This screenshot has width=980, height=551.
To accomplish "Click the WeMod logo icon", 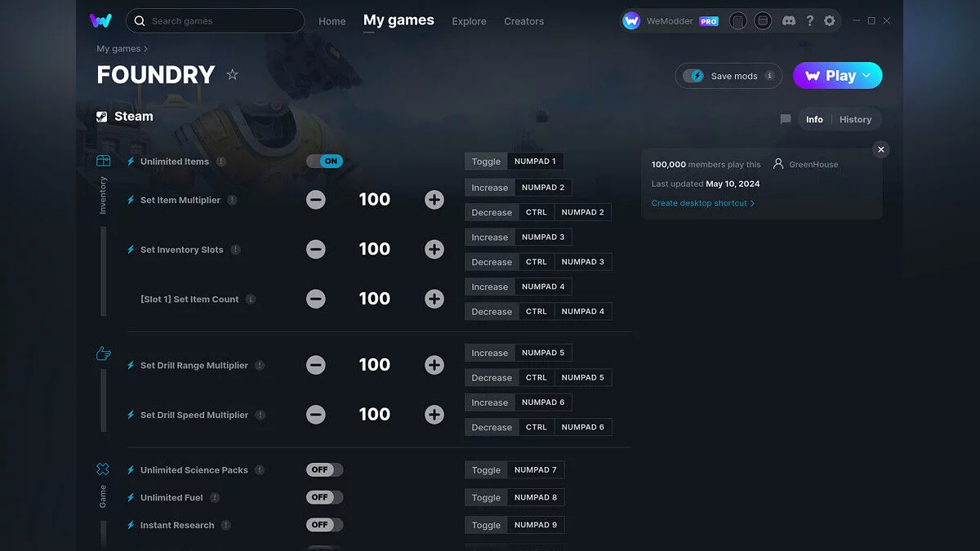I will [100, 20].
